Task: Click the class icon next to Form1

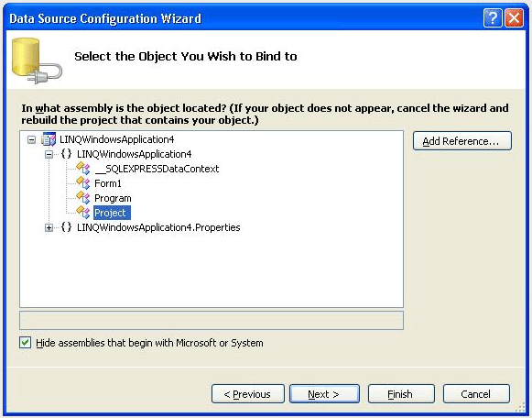Action: pos(83,183)
